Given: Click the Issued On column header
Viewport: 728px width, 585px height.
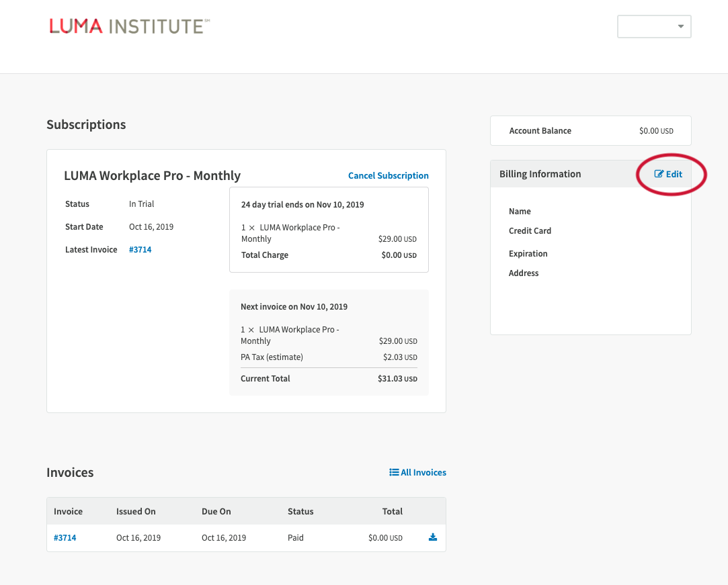Looking at the screenshot, I should (136, 511).
